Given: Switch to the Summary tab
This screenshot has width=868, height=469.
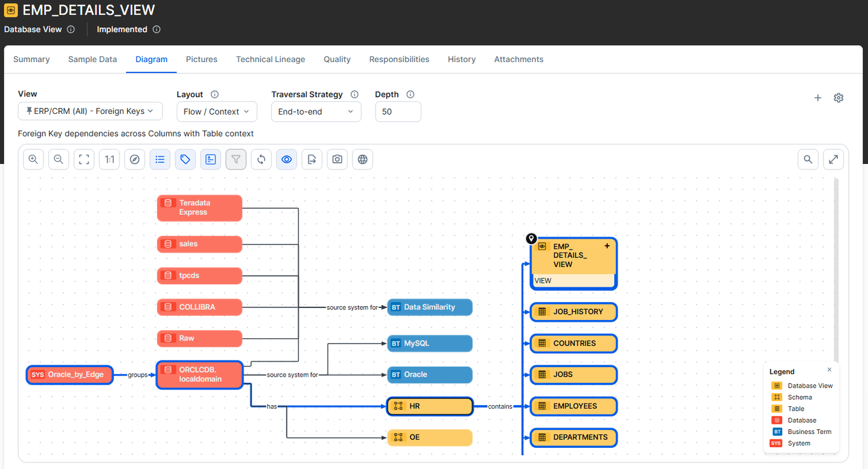Looking at the screenshot, I should coord(31,59).
